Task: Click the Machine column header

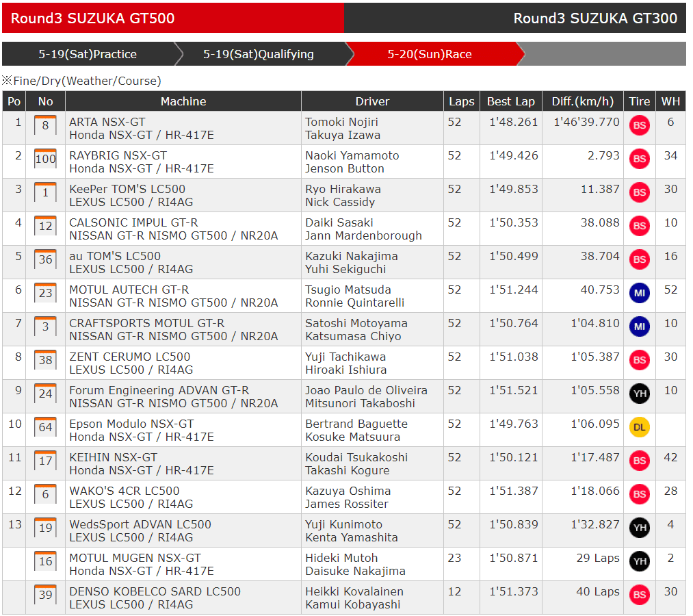Action: (x=183, y=101)
